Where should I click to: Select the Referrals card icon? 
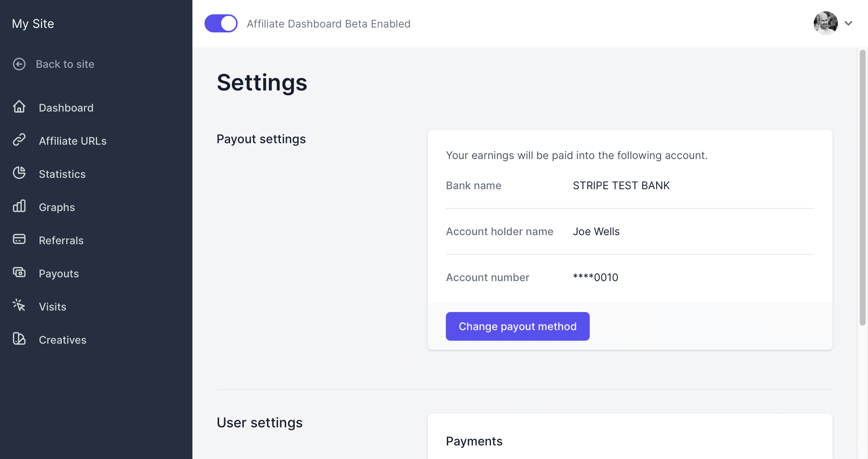[19, 239]
